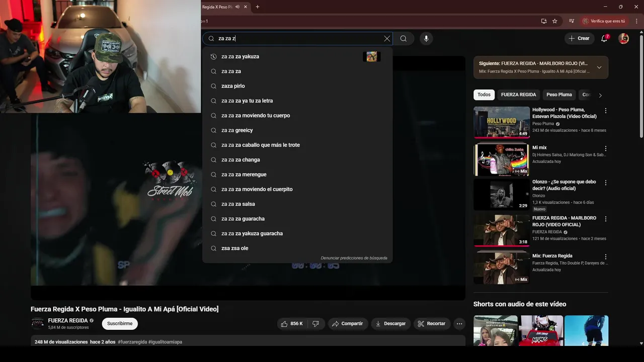
Task: Click #fuerzaregida hashtag link
Action: pyautogui.click(x=132, y=342)
